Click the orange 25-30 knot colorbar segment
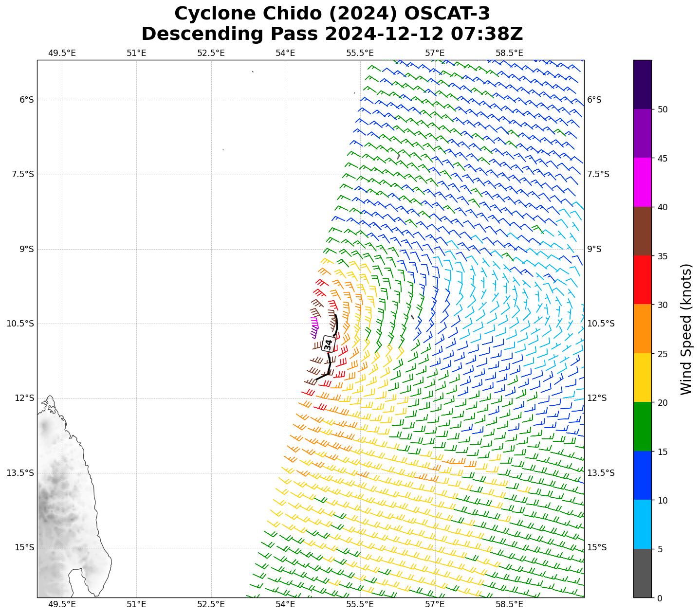 [x=642, y=328]
